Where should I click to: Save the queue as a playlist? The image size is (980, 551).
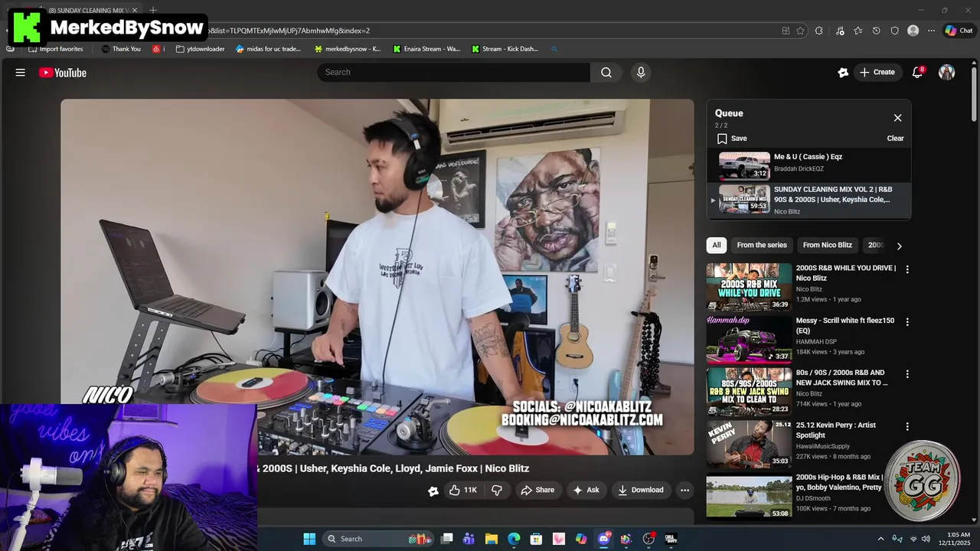click(732, 139)
